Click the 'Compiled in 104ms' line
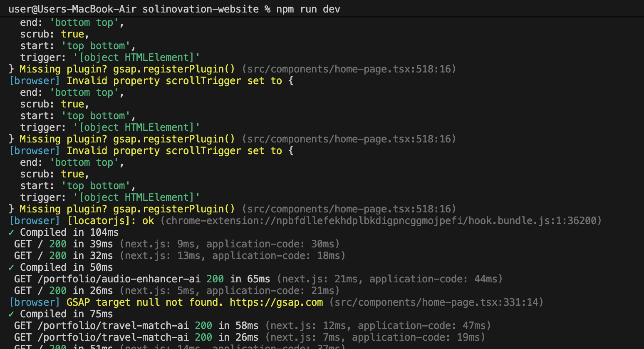644x349 pixels. [x=64, y=232]
